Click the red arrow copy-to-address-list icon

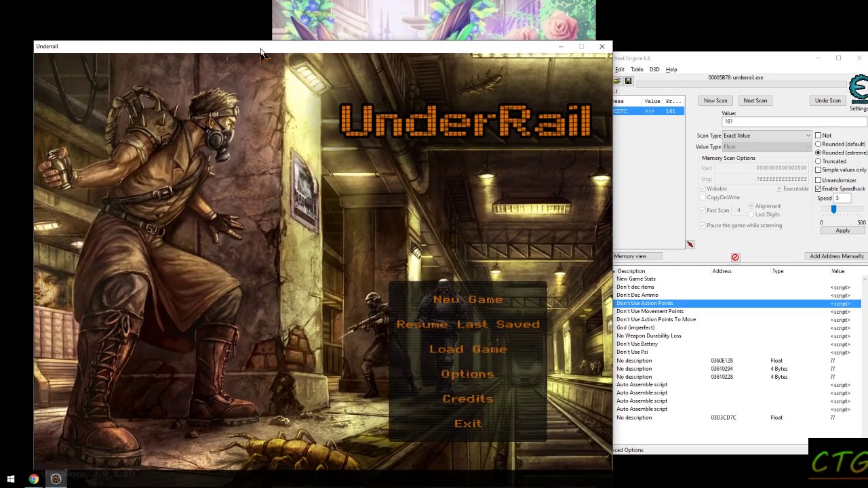690,245
